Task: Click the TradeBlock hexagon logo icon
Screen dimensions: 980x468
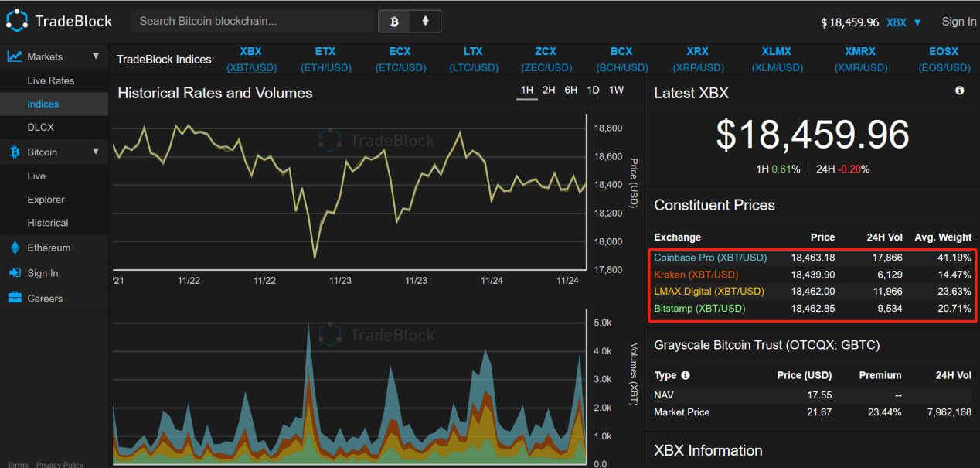Action: (x=18, y=21)
